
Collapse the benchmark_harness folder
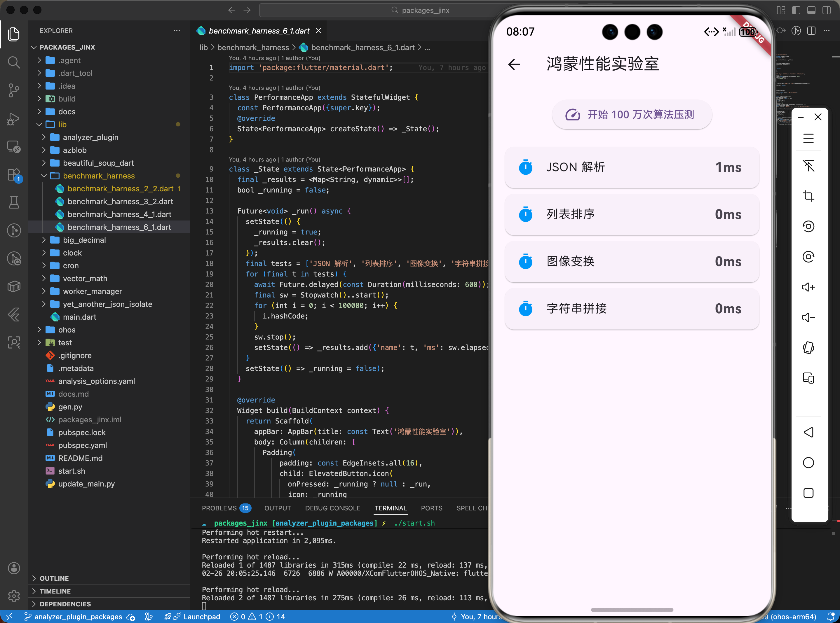(x=98, y=176)
